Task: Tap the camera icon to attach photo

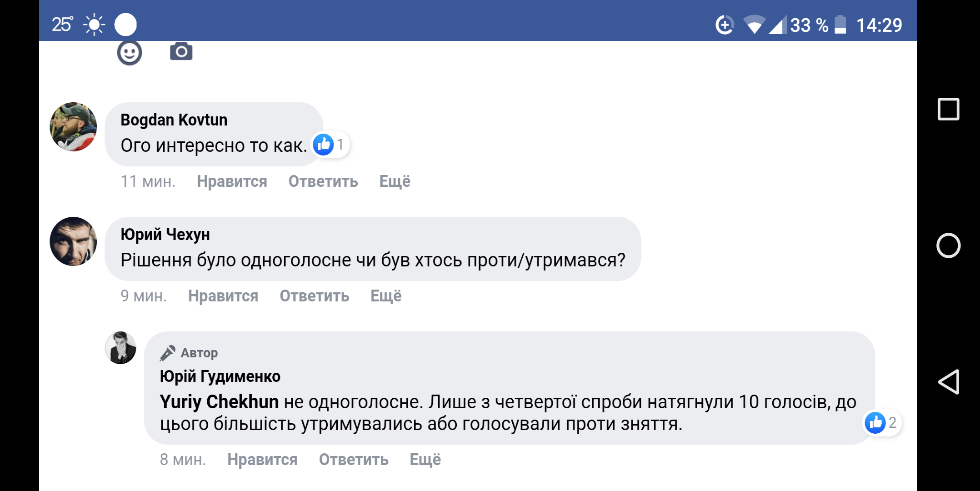Action: (x=181, y=52)
